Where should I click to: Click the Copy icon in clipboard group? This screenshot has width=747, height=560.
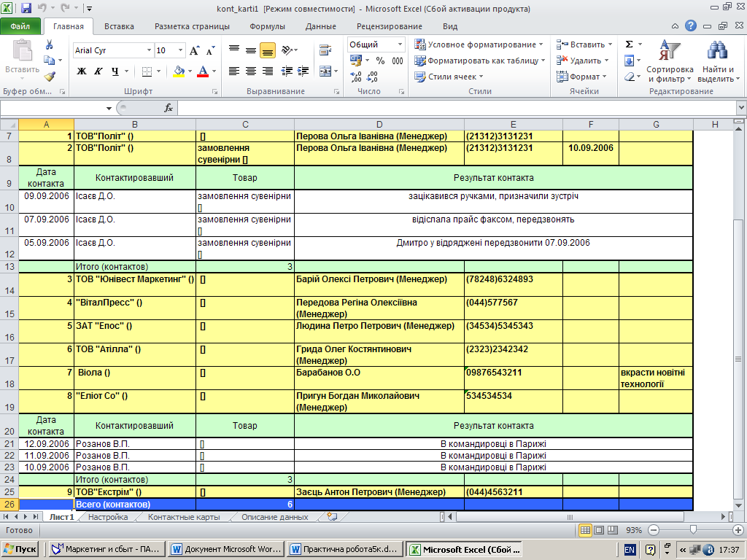point(49,60)
